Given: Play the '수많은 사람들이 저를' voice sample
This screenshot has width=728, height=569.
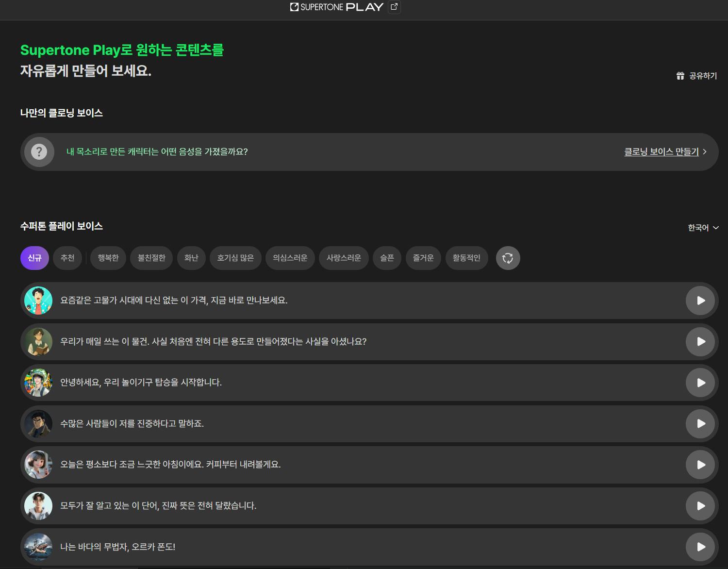Looking at the screenshot, I should pyautogui.click(x=700, y=424).
